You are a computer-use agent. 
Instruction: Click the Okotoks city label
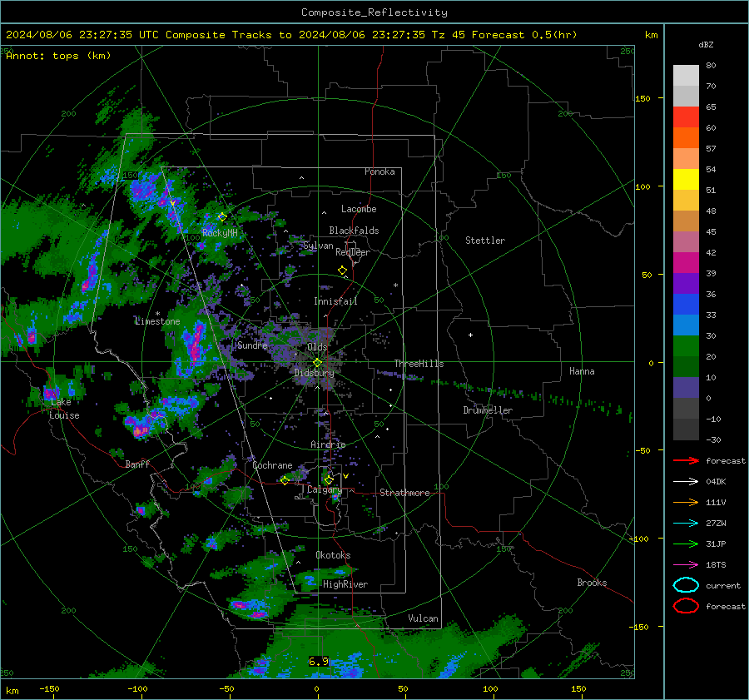[333, 555]
